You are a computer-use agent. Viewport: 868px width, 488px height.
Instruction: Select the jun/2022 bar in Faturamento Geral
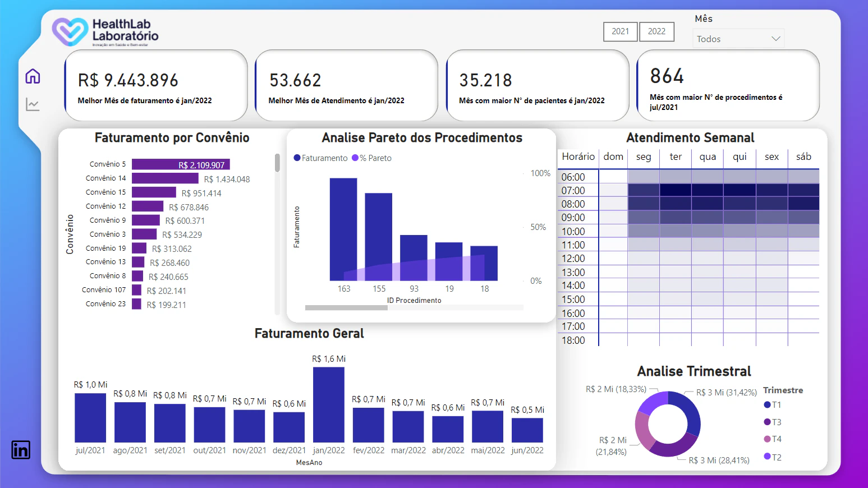pos(527,430)
